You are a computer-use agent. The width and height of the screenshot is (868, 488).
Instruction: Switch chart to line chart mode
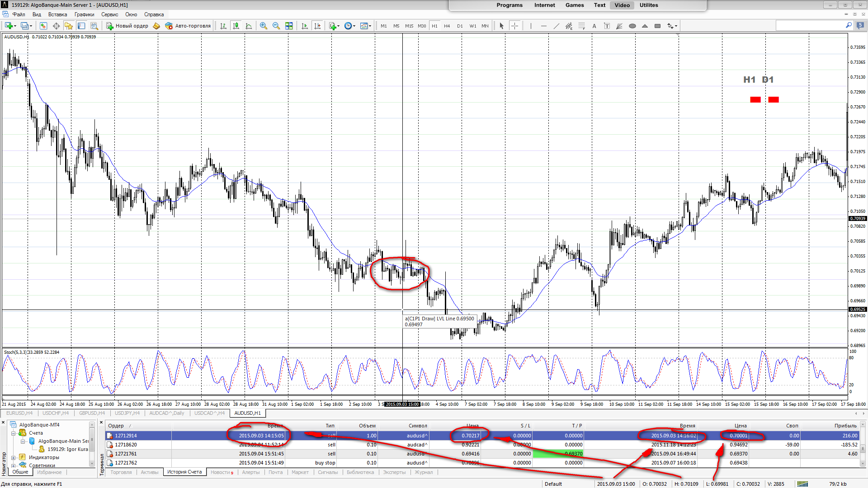pos(249,26)
